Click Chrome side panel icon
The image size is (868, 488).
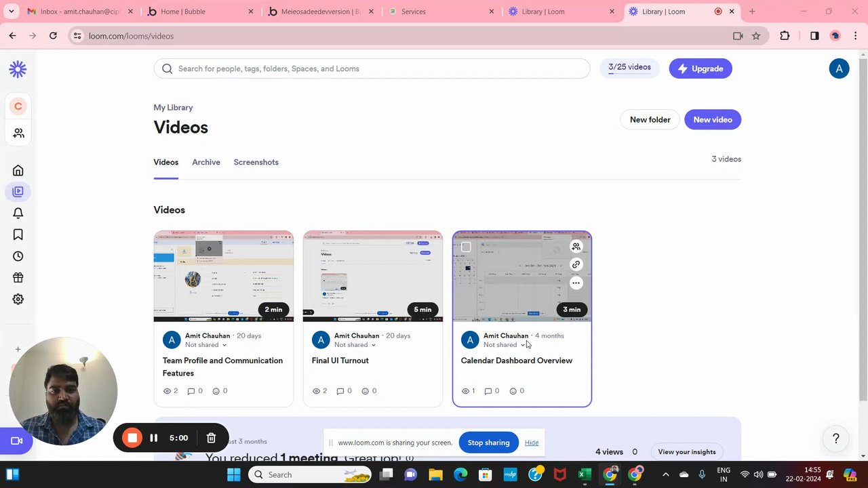coord(814,36)
